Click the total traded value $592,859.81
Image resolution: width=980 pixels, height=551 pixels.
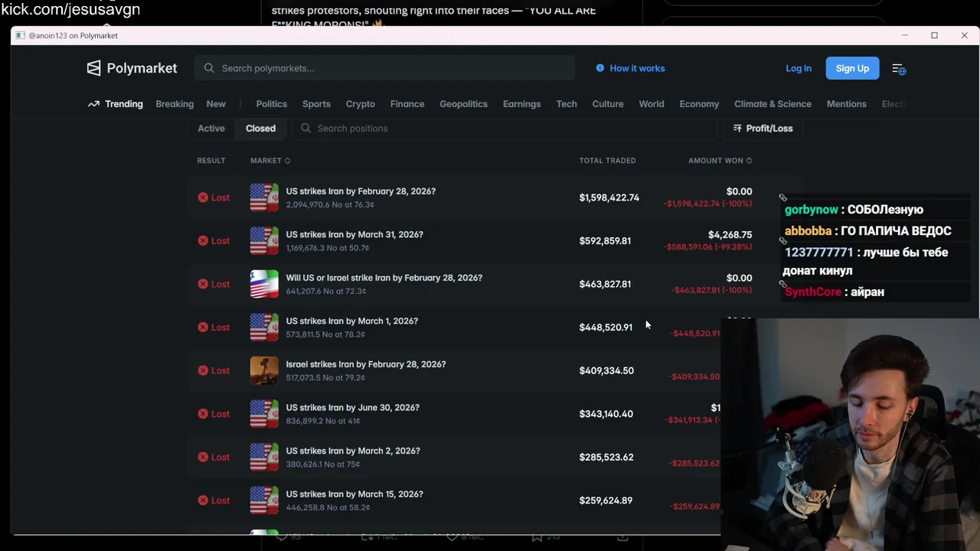pyautogui.click(x=605, y=240)
